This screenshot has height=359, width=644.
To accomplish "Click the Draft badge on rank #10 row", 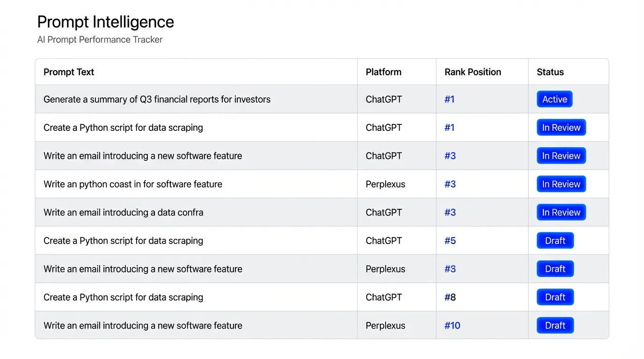I will (x=555, y=325).
